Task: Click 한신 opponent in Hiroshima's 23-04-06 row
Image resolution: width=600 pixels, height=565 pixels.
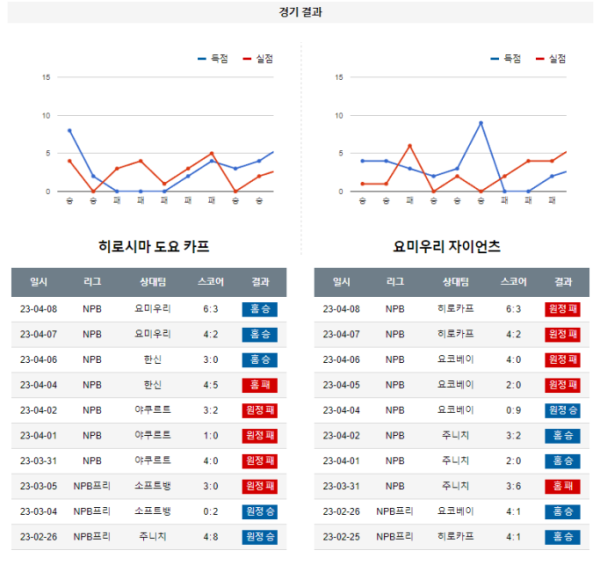Action: point(153,359)
